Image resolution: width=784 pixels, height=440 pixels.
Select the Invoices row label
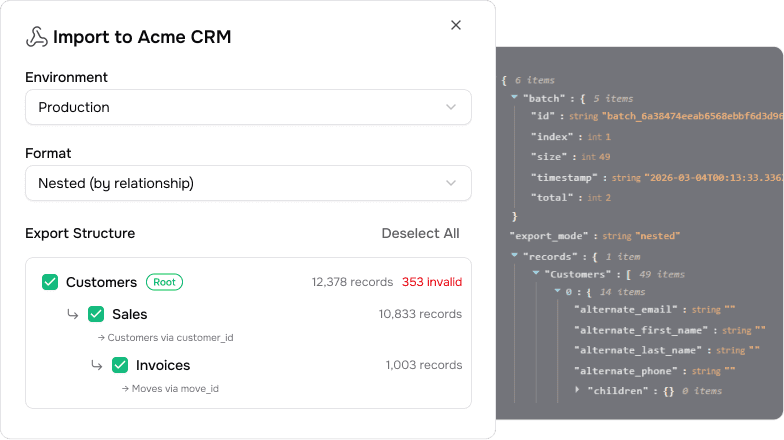(163, 365)
